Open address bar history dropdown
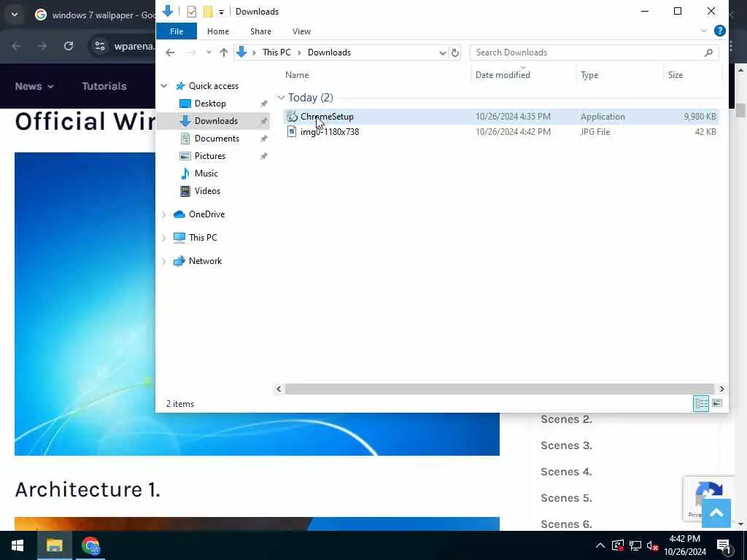747x560 pixels. pyautogui.click(x=443, y=52)
